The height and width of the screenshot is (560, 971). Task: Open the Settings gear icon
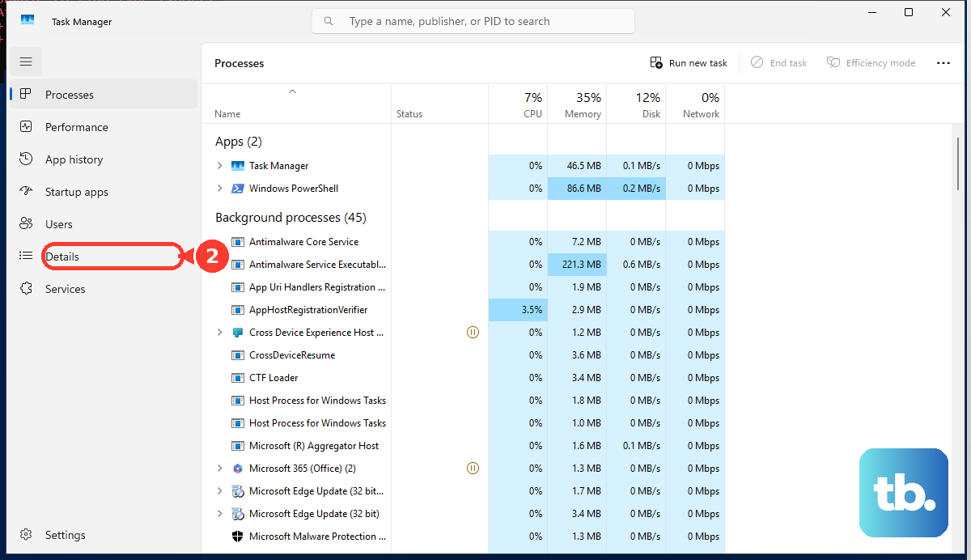point(26,535)
